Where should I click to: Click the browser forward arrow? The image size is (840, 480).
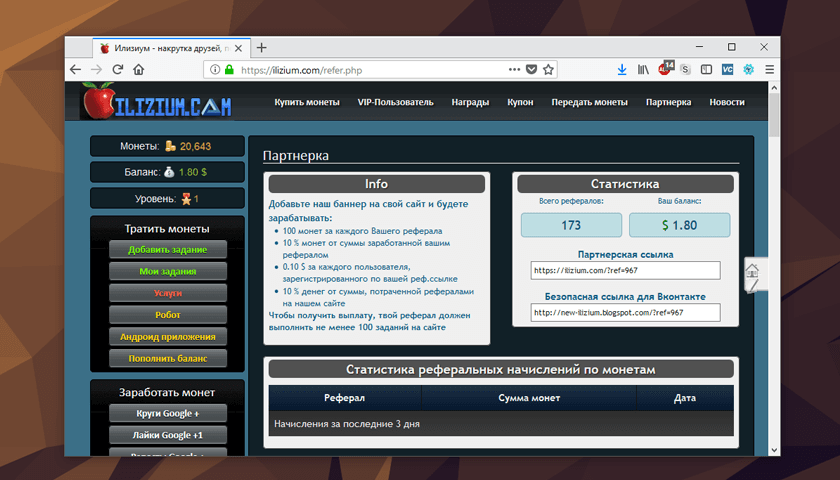click(x=96, y=70)
